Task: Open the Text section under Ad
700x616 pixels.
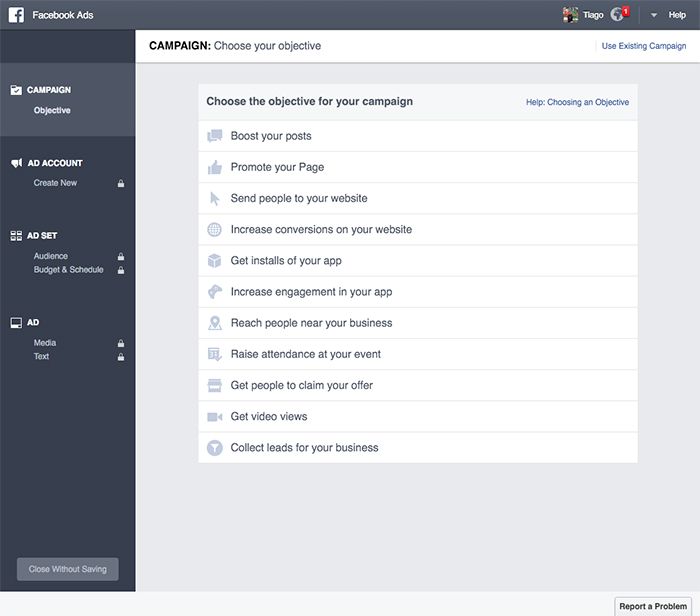Action: (42, 357)
